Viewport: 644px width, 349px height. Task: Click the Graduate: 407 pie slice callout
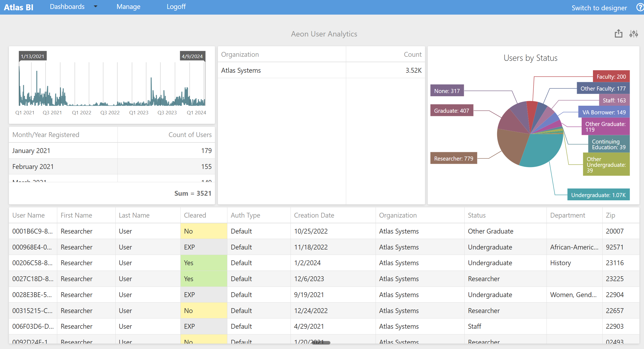tap(452, 110)
